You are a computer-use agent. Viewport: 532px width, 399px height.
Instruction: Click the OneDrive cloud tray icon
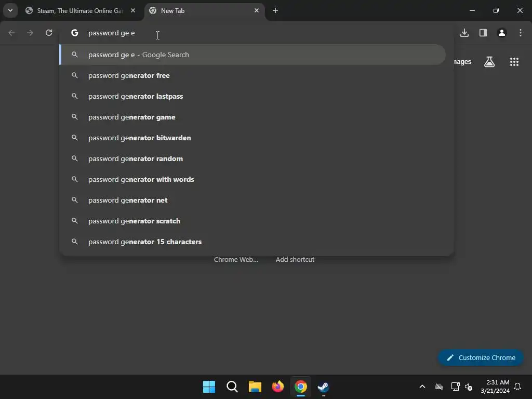coord(439,387)
